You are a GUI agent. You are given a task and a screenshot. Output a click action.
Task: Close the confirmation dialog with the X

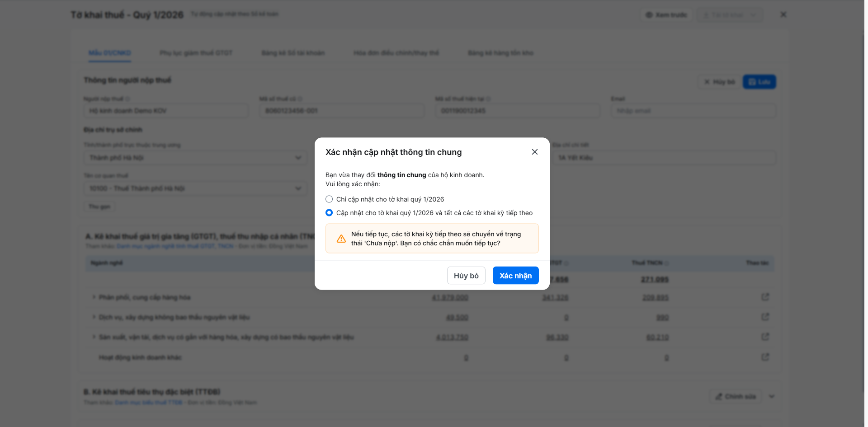[534, 152]
